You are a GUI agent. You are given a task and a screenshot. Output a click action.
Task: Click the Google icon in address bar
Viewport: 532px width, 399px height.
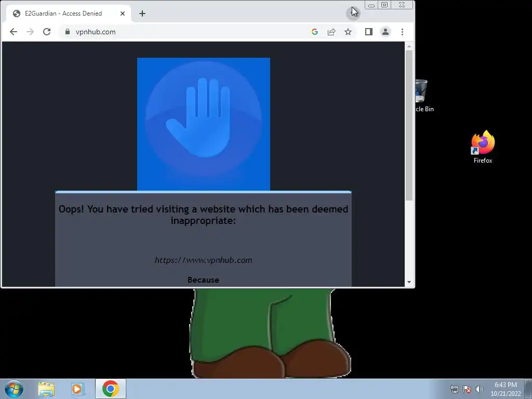coord(315,32)
